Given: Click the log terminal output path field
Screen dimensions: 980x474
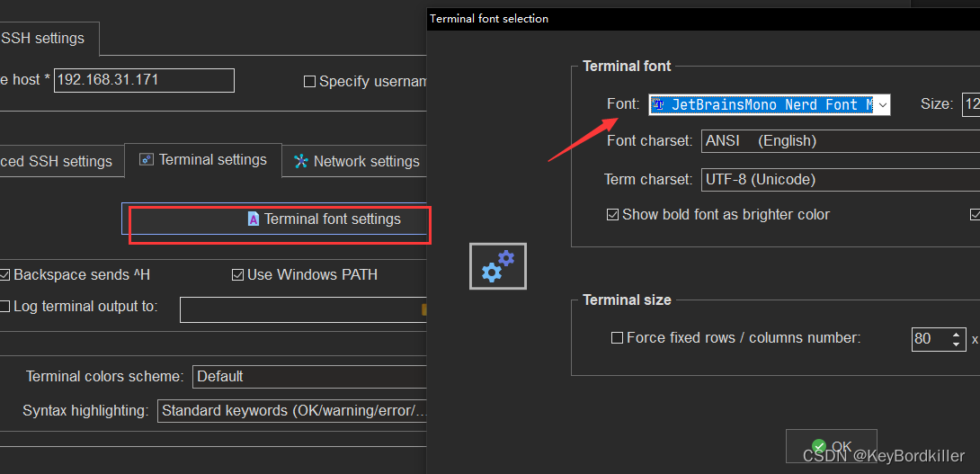Looking at the screenshot, I should (303, 309).
